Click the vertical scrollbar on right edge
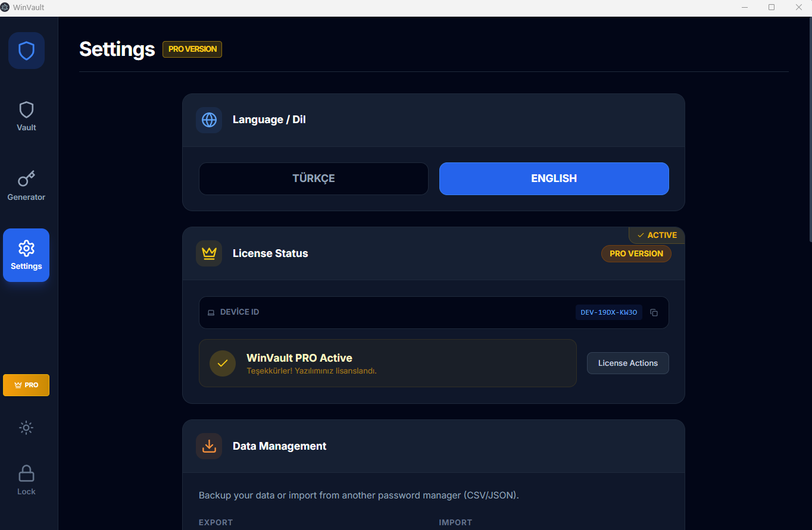The image size is (812, 530). [x=810, y=131]
